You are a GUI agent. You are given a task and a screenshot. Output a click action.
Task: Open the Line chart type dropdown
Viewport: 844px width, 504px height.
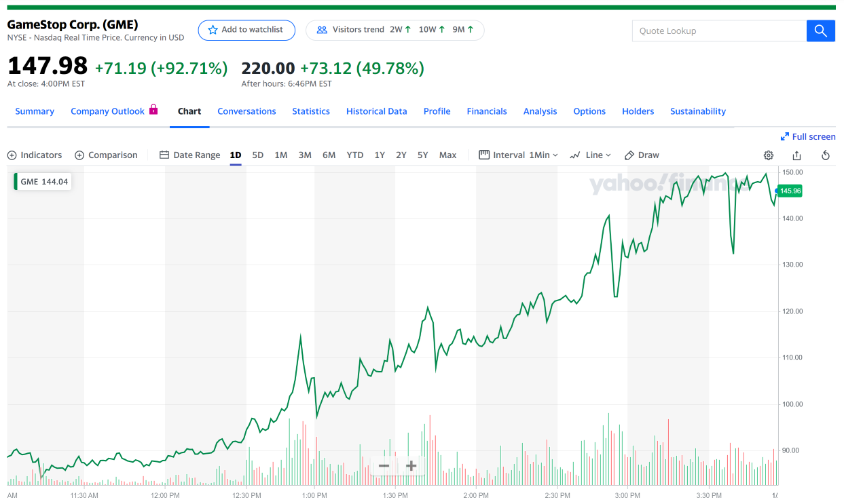tap(589, 155)
